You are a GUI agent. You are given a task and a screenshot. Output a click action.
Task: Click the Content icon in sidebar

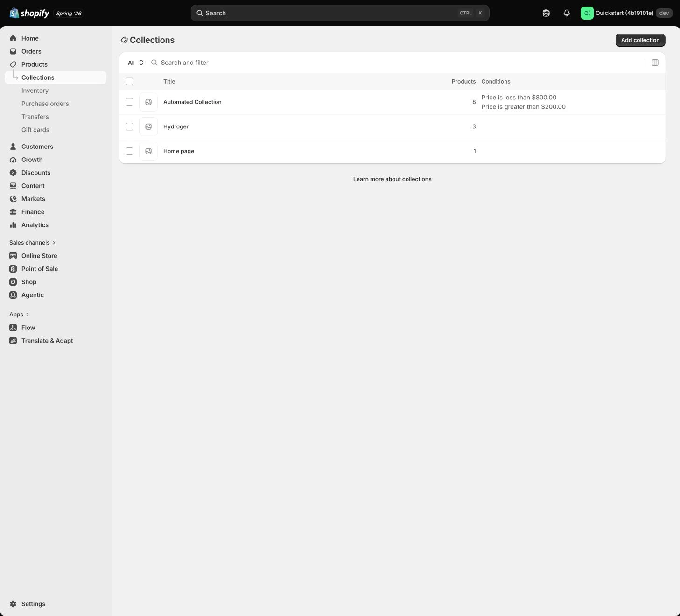(x=13, y=186)
